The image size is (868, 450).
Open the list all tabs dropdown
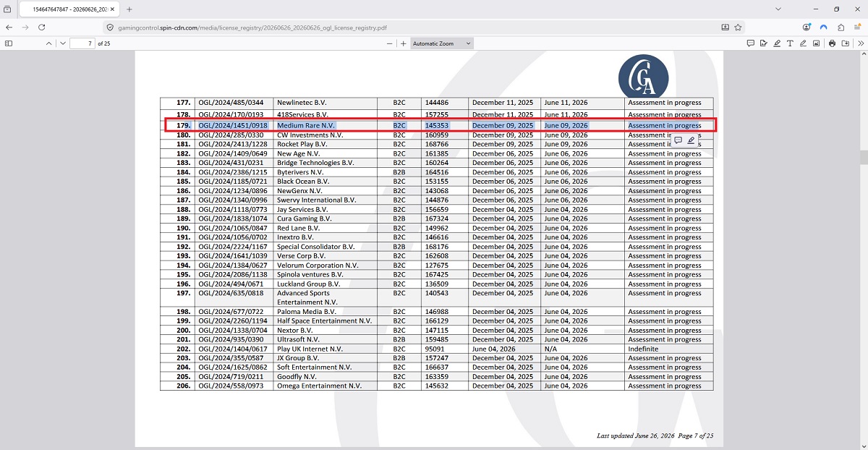point(778,9)
